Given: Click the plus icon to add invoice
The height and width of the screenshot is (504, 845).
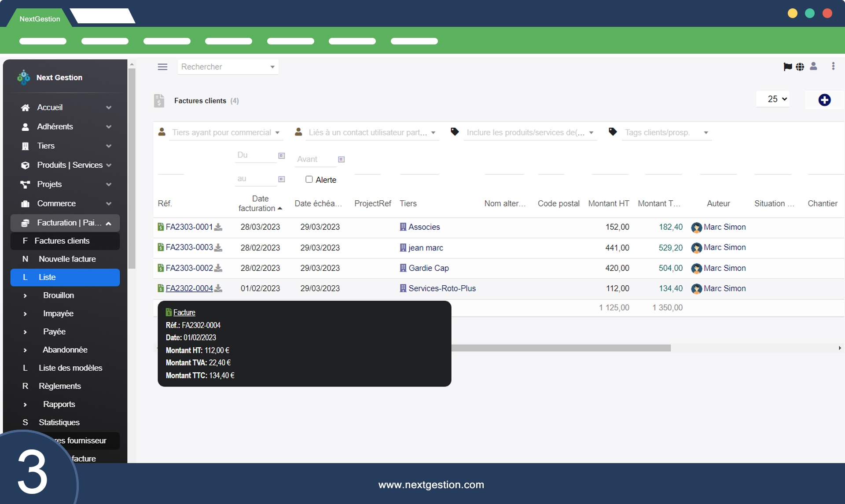Looking at the screenshot, I should pyautogui.click(x=824, y=100).
